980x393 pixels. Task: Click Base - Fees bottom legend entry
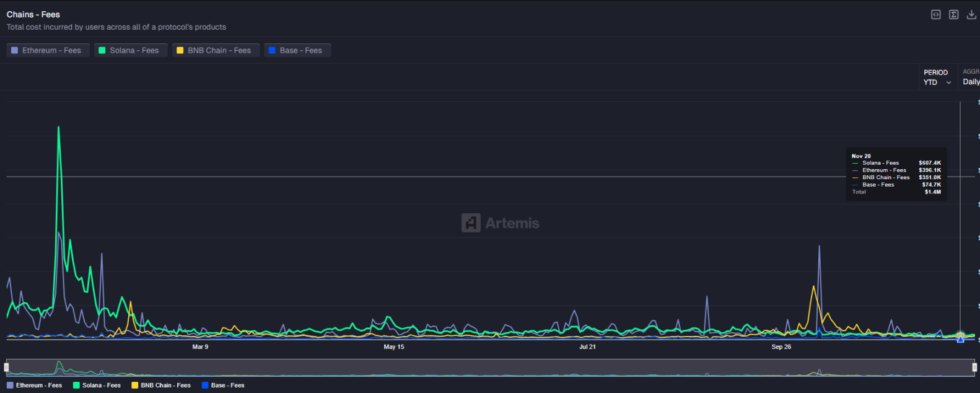tap(223, 385)
